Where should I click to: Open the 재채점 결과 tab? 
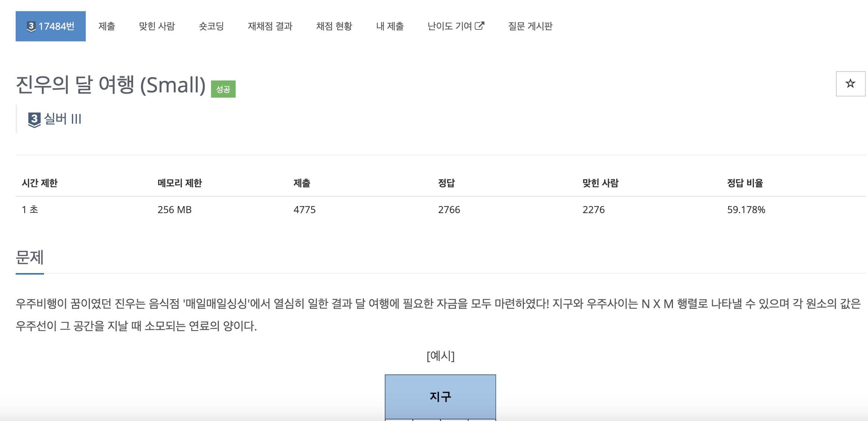click(x=270, y=26)
